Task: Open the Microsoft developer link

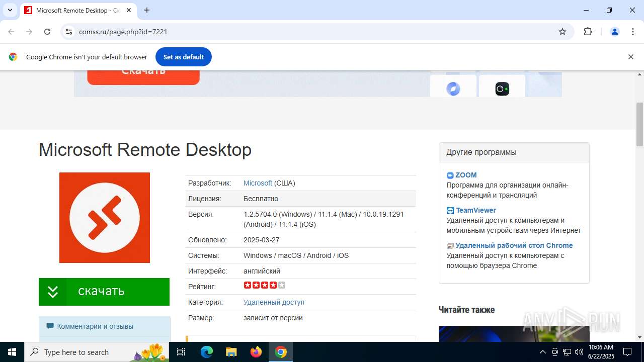Action: pos(258,183)
